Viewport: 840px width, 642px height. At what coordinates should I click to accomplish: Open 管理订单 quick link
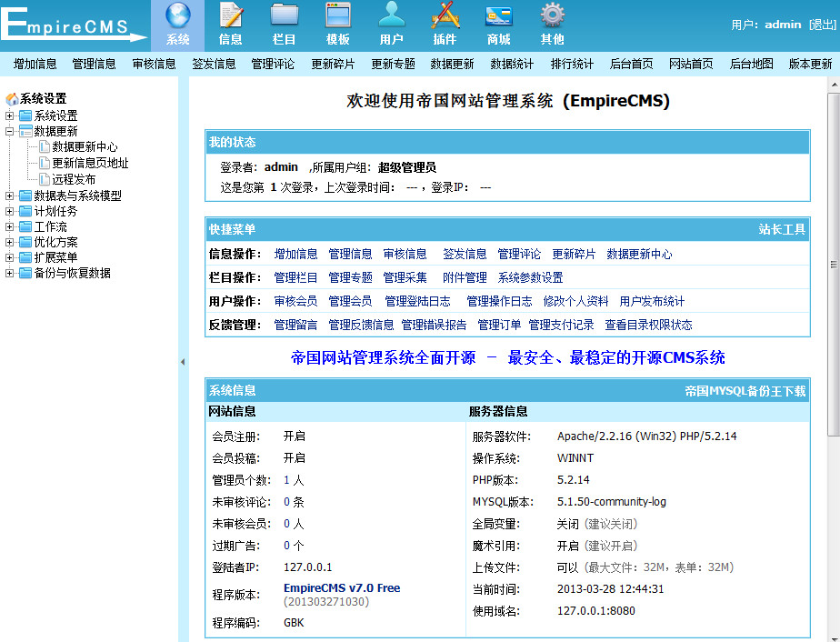499,325
